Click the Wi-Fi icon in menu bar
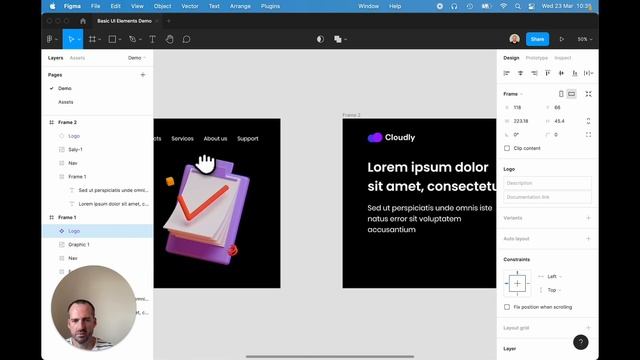 point(503,6)
